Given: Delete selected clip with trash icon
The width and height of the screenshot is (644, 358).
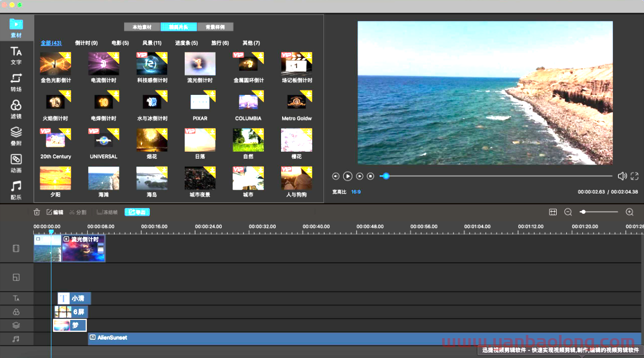Looking at the screenshot, I should 37,212.
